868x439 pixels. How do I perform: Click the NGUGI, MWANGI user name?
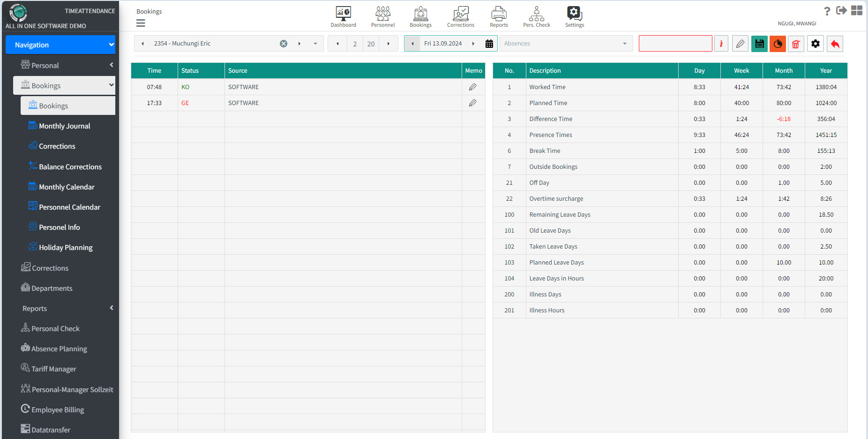point(797,23)
